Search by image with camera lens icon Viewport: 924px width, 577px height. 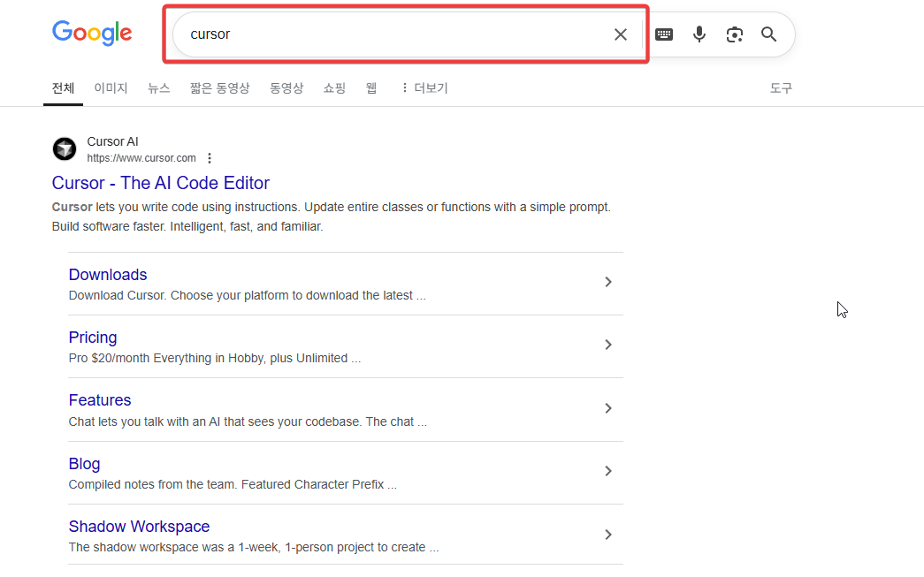pos(734,34)
